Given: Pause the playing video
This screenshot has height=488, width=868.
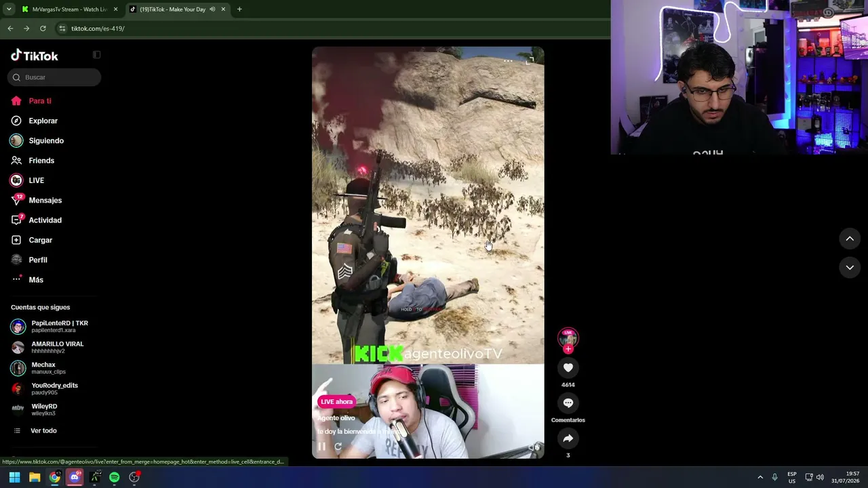Looking at the screenshot, I should pos(321,446).
